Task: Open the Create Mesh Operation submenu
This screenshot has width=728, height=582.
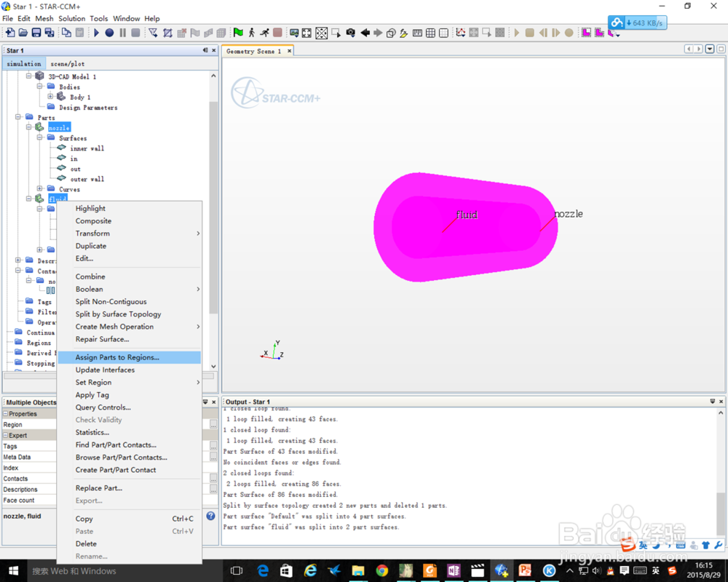Action: (130, 327)
